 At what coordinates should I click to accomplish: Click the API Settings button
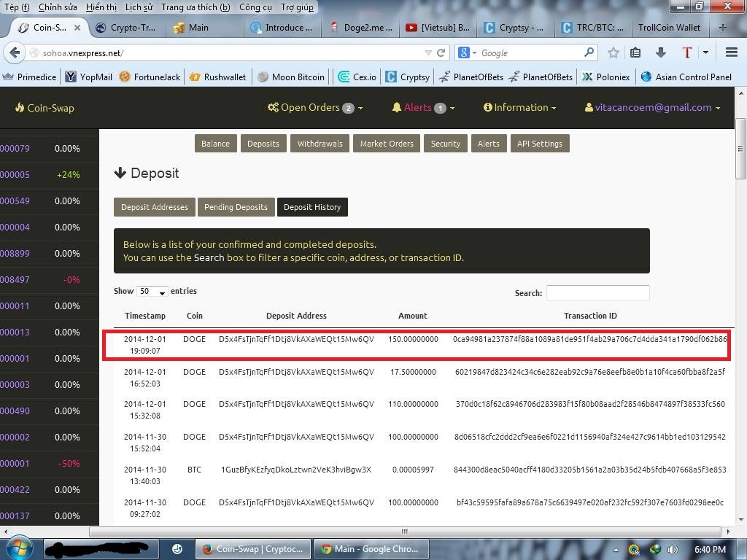pyautogui.click(x=540, y=144)
